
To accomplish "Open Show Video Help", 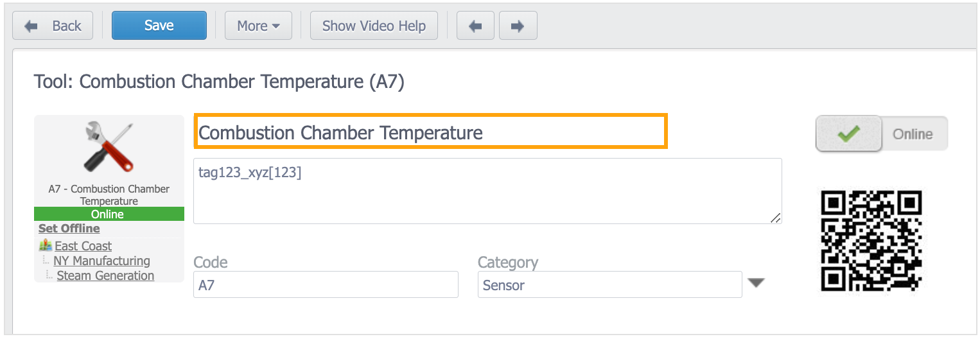I will coord(374,26).
